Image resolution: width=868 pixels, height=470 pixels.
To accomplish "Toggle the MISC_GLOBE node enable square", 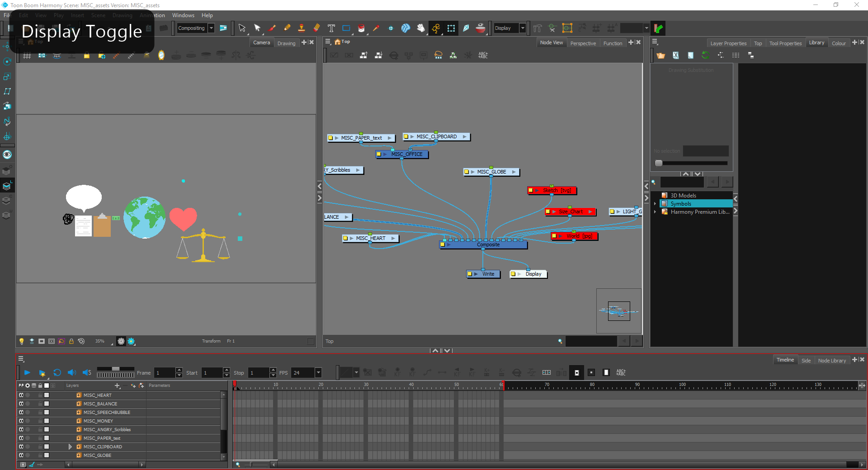I will click(467, 172).
